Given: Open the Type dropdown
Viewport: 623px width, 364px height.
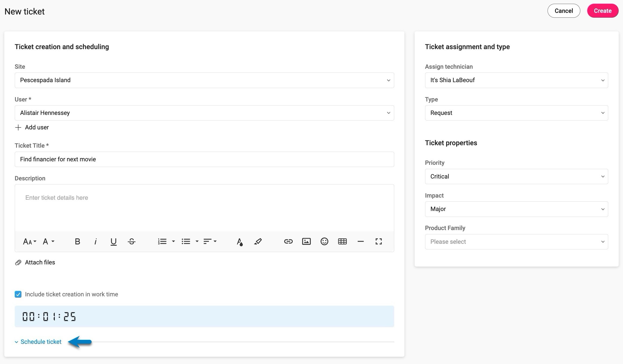Looking at the screenshot, I should click(x=516, y=113).
